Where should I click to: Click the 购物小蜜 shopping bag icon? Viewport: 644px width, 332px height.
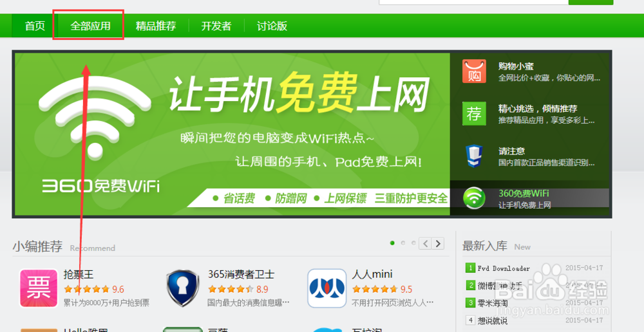pyautogui.click(x=474, y=71)
